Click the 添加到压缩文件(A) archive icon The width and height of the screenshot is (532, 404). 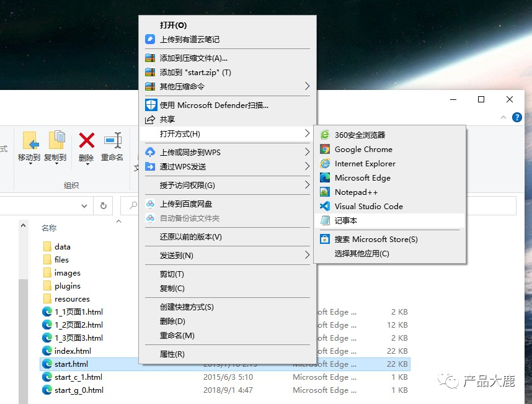150,58
